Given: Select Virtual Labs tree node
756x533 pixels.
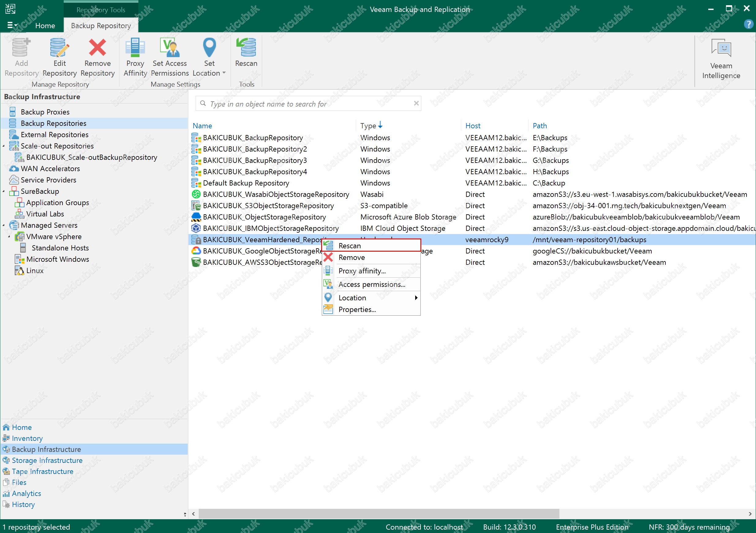Looking at the screenshot, I should (45, 214).
